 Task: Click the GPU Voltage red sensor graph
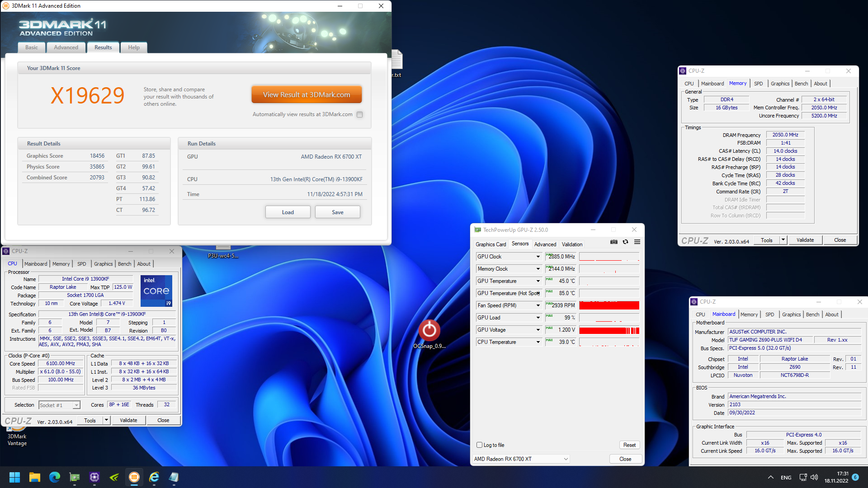point(609,330)
